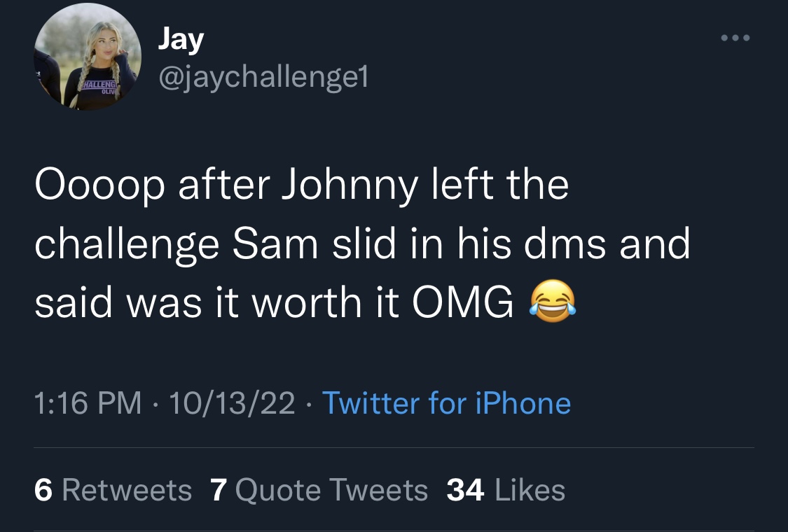The height and width of the screenshot is (532, 788).
Task: Click the bold retweet count 6
Action: click(43, 490)
